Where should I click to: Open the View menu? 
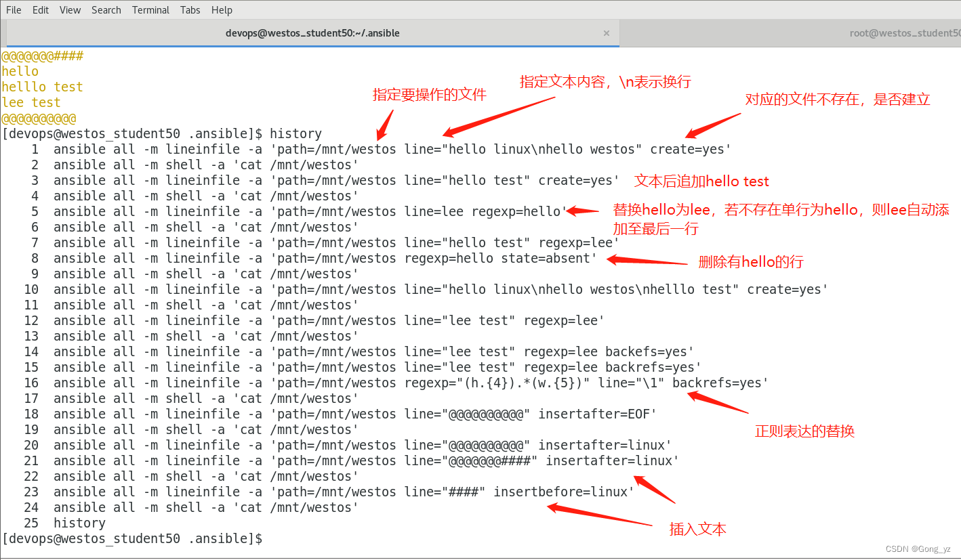click(70, 9)
